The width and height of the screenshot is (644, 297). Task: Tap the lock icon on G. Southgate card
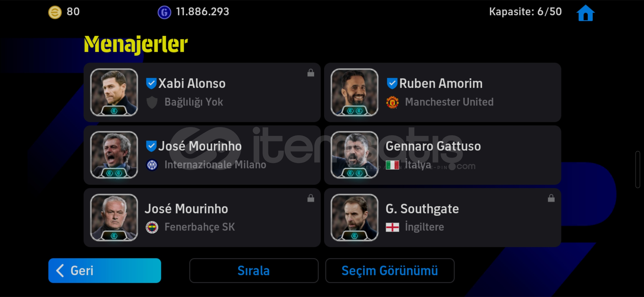(x=551, y=198)
